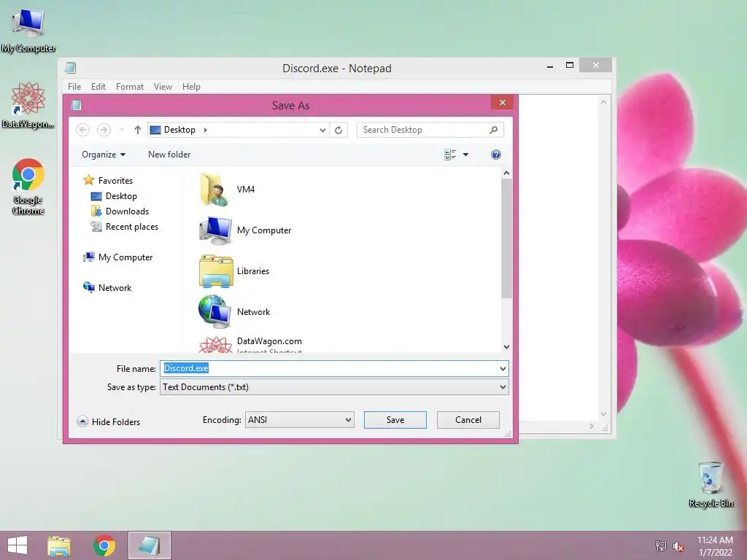Create a New folder

point(169,155)
